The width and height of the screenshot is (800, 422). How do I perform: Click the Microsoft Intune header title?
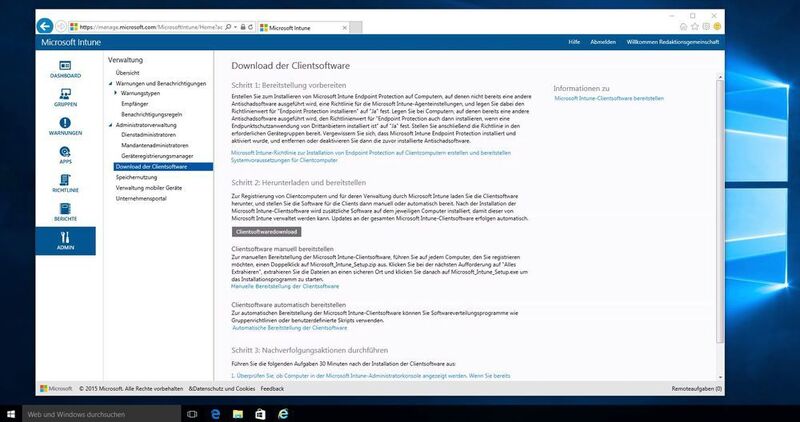coord(71,42)
